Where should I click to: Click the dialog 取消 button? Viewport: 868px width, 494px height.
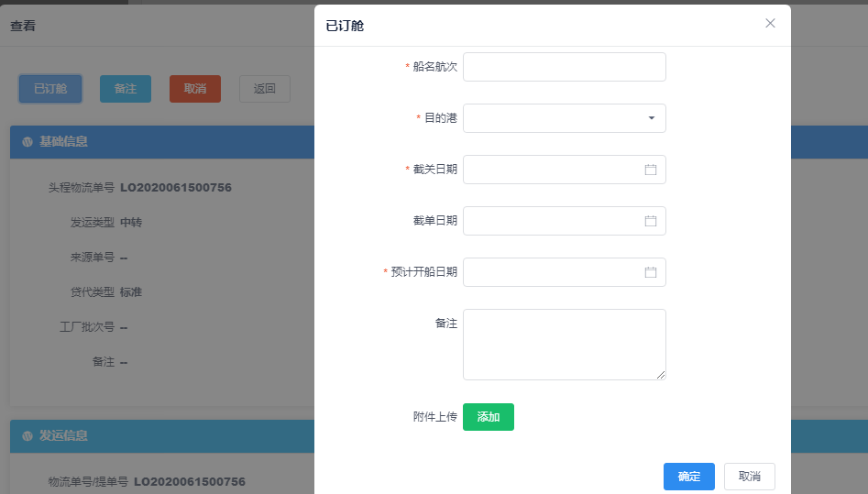pos(750,477)
